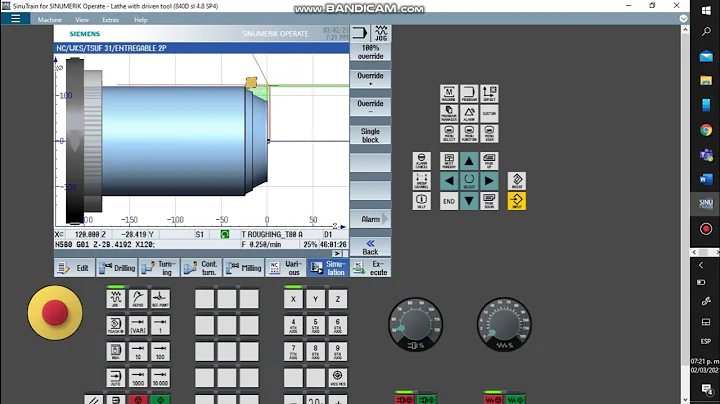
Task: Click the cursor left arrow key
Action: [449, 181]
